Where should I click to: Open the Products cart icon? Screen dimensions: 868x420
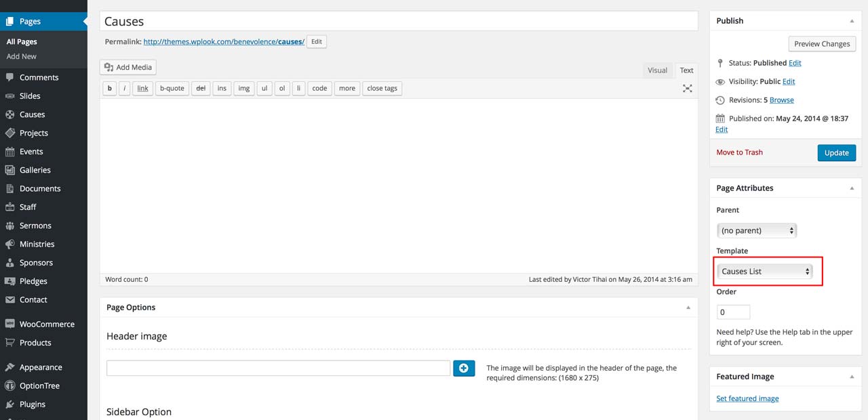coord(9,343)
